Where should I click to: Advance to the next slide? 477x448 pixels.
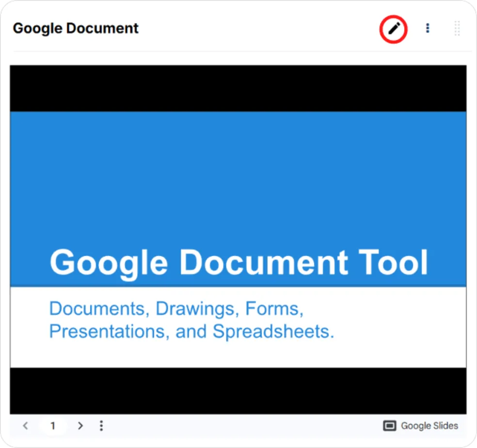pos(80,426)
